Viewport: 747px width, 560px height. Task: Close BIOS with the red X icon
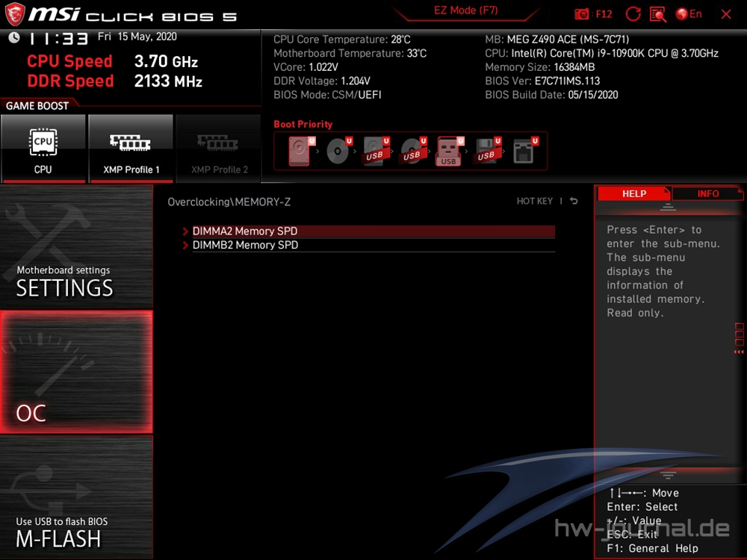726,14
